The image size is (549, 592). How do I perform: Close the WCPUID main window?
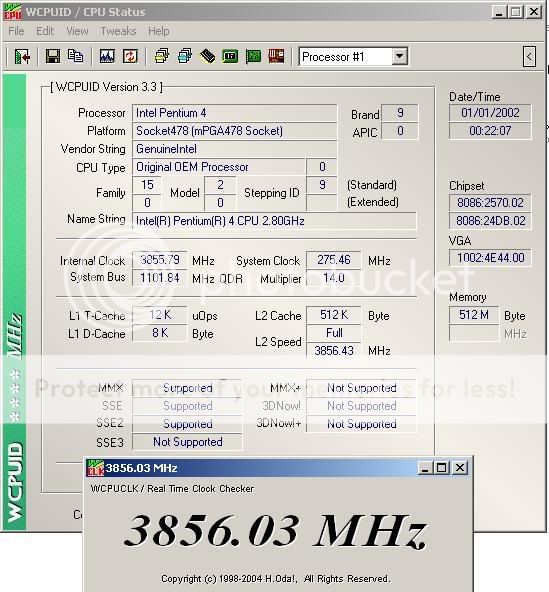tap(534, 12)
